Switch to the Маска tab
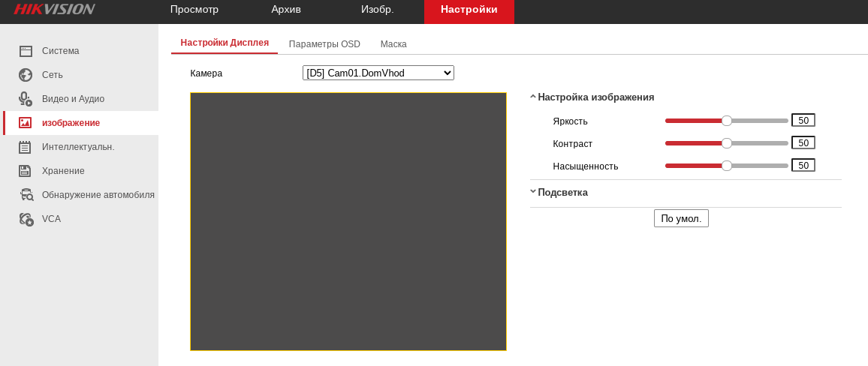Screen dimensions: 868x366 (x=393, y=44)
